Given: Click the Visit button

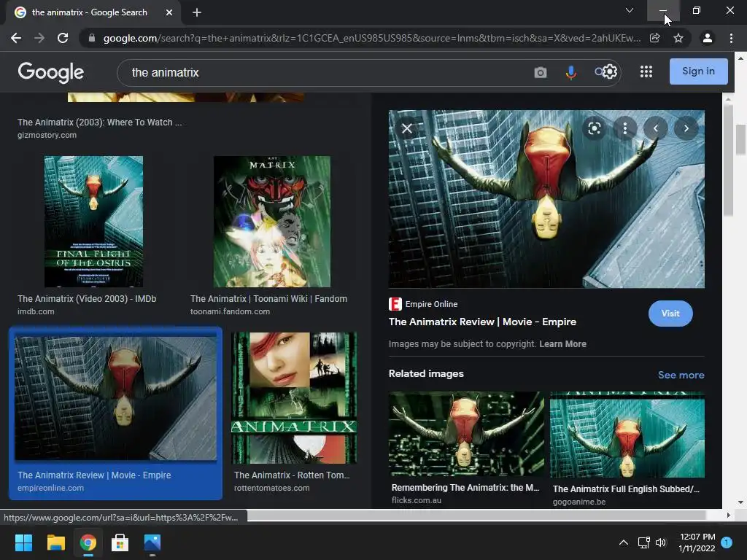Looking at the screenshot, I should click(x=670, y=314).
